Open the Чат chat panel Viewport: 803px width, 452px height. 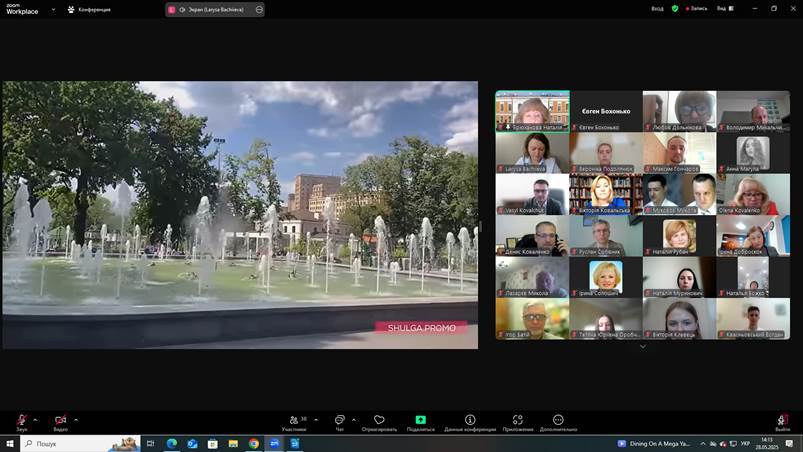click(339, 421)
